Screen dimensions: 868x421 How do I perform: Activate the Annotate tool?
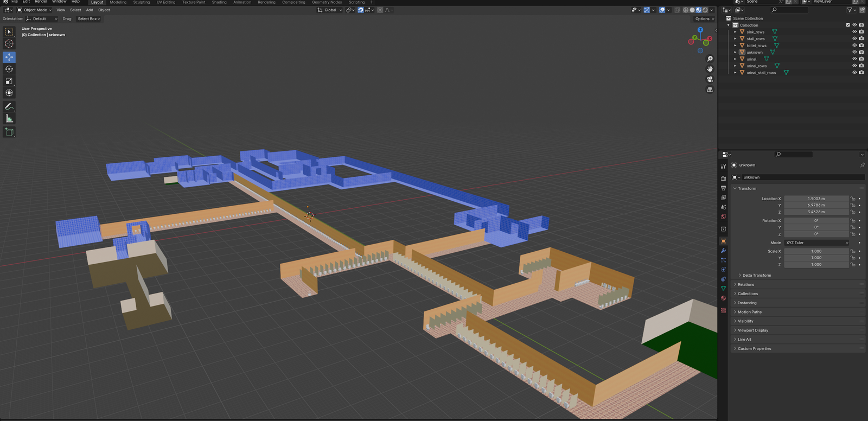(9, 106)
